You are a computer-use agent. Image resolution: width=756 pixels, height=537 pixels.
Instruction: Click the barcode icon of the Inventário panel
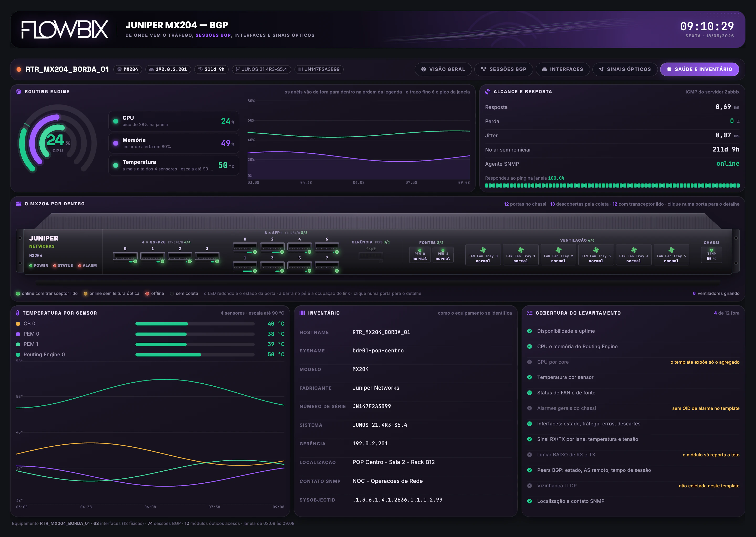pyautogui.click(x=302, y=313)
